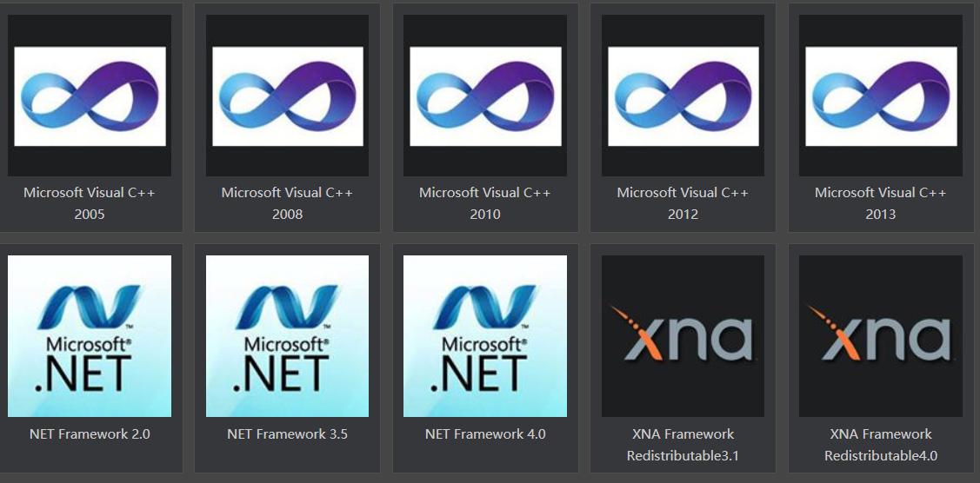The height and width of the screenshot is (483, 980).
Task: Select the "XNA Framework Redistributable4.0" caption
Action: coord(881,445)
